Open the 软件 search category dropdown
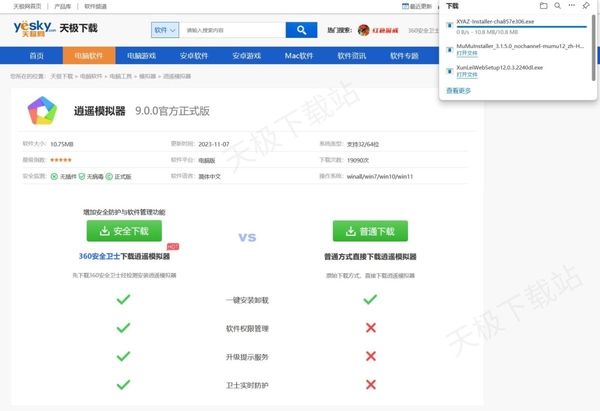Image resolution: width=600 pixels, height=411 pixels. (165, 30)
